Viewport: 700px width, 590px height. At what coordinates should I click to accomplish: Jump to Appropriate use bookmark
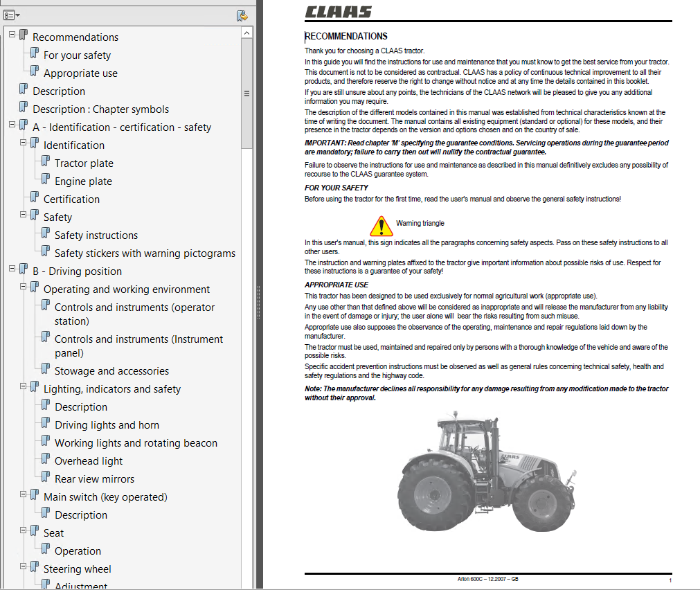tap(81, 73)
